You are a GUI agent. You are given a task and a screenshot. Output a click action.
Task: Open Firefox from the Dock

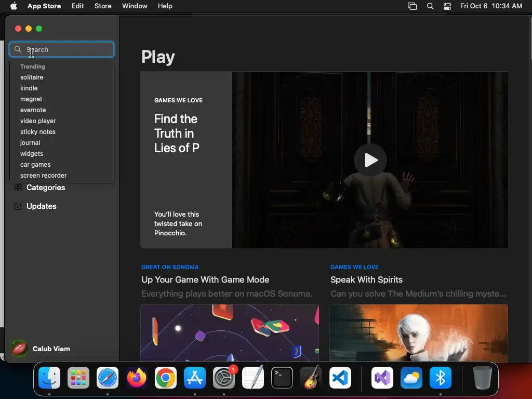pos(137,378)
